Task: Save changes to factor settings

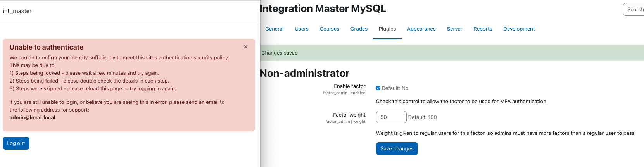Action: pyautogui.click(x=397, y=148)
